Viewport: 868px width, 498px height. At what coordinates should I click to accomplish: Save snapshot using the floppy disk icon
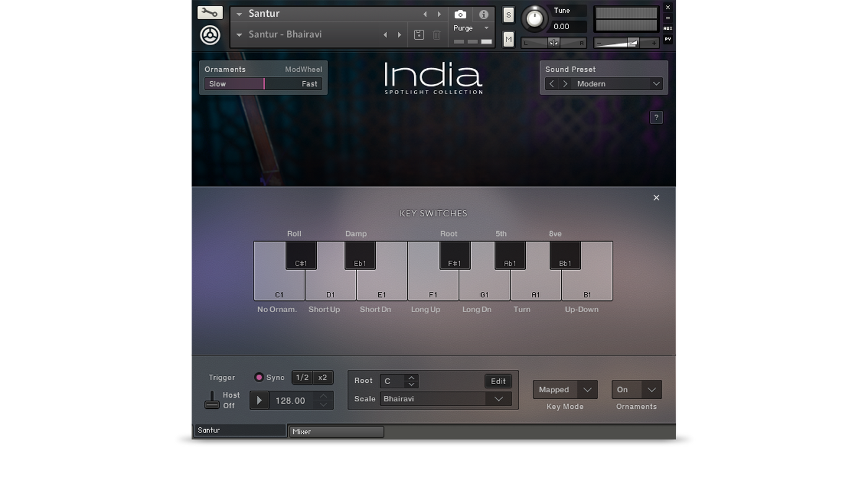419,35
